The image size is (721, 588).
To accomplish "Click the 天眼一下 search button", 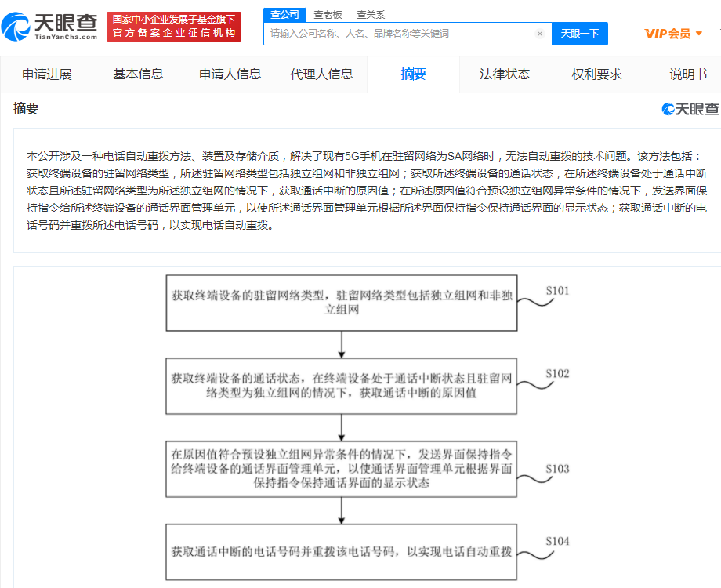I will click(x=579, y=34).
